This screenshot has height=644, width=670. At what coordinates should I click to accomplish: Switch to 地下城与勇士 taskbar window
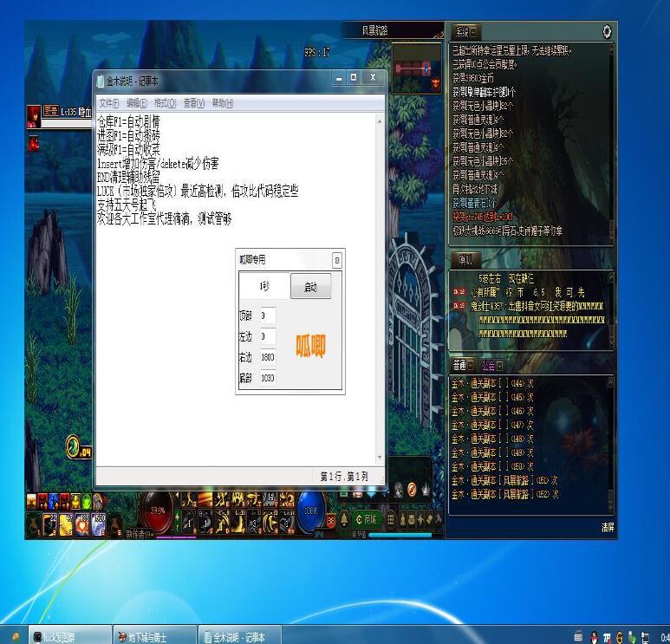pos(154,636)
